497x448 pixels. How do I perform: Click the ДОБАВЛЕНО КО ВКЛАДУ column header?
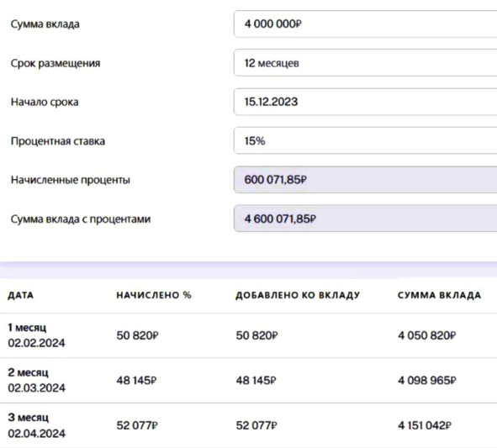298,295
